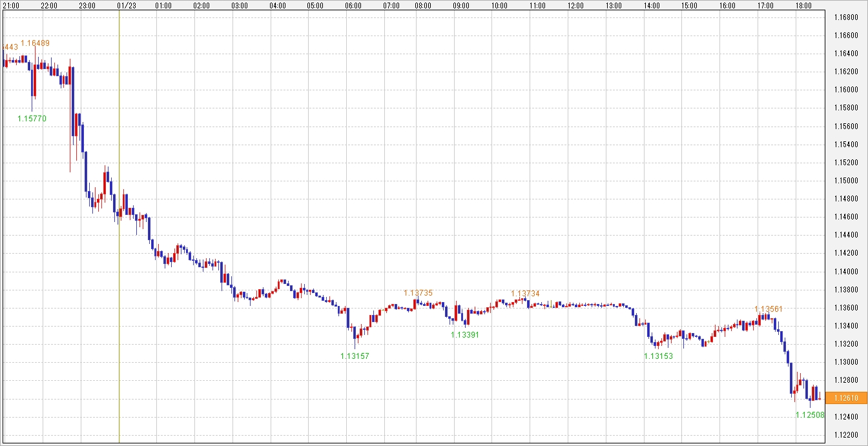Click the 1.15000 price scale label

tap(845, 181)
